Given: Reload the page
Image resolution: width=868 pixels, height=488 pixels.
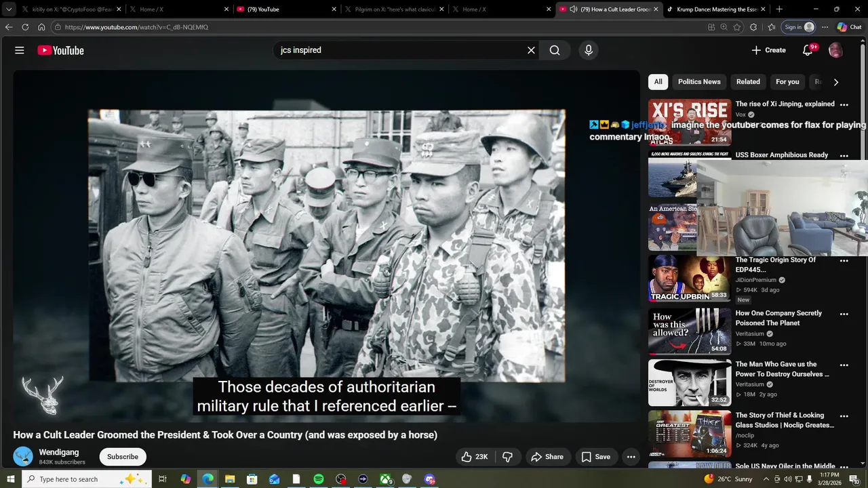Looking at the screenshot, I should click(x=25, y=27).
